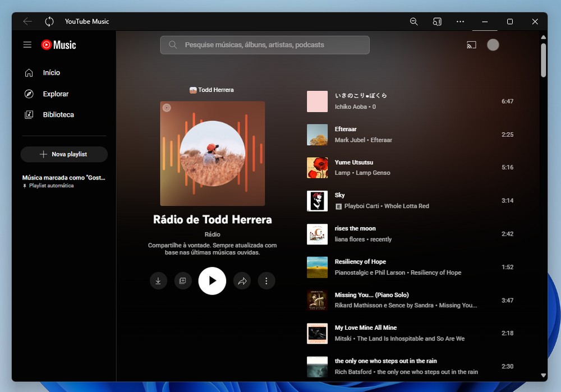
Task: Open the three-dot more options menu
Action: pos(266,281)
